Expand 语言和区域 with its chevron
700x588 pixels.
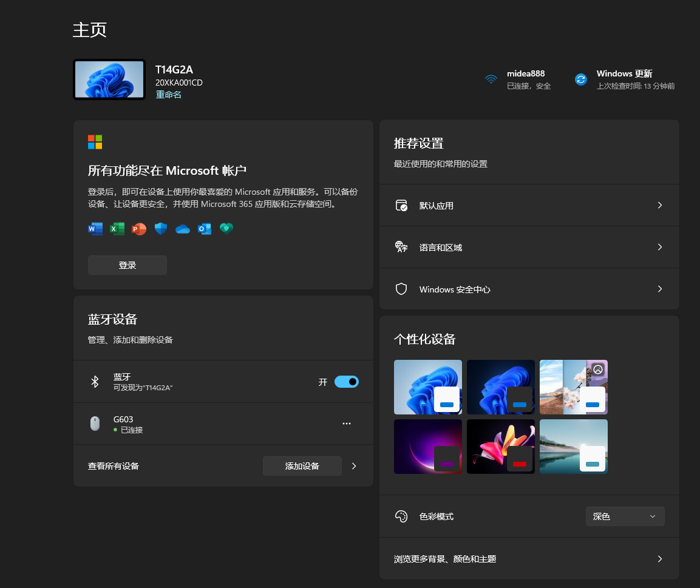point(660,247)
